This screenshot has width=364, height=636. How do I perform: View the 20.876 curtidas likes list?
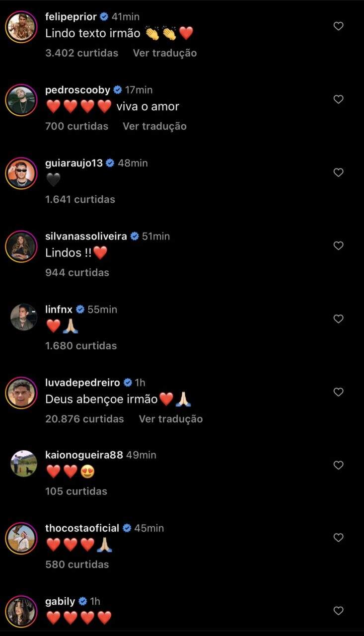pyautogui.click(x=84, y=419)
